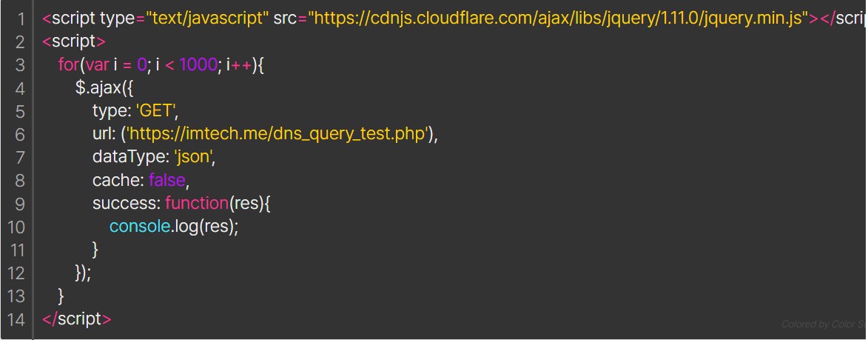The height and width of the screenshot is (340, 868).
Task: Click the dataType property name
Action: tap(130, 157)
